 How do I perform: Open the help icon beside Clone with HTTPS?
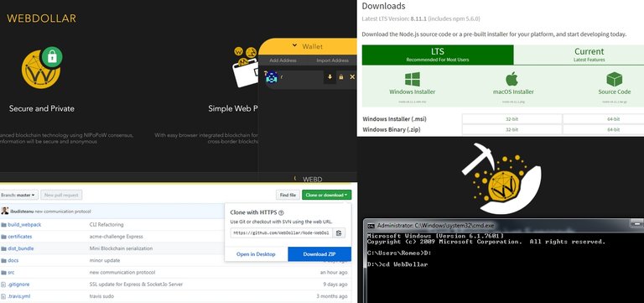[x=281, y=213]
